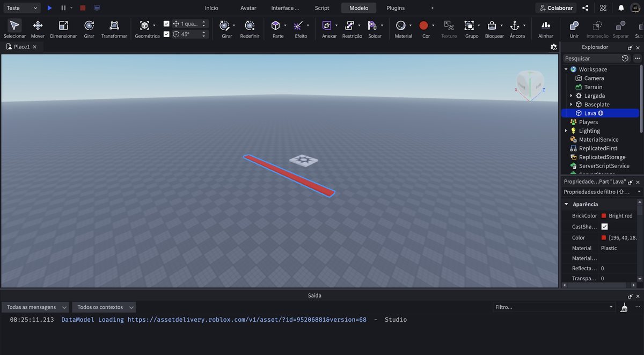Click the Anexar tool
The image size is (644, 355).
(x=326, y=25)
